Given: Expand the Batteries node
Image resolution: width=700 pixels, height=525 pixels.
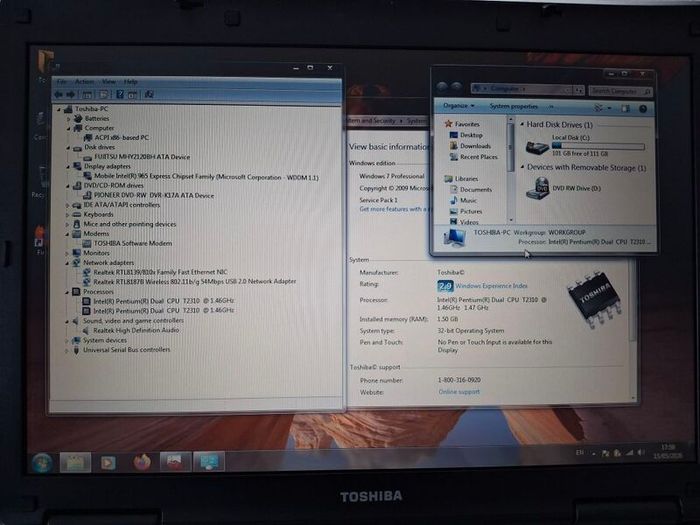Looking at the screenshot, I should pos(68,119).
